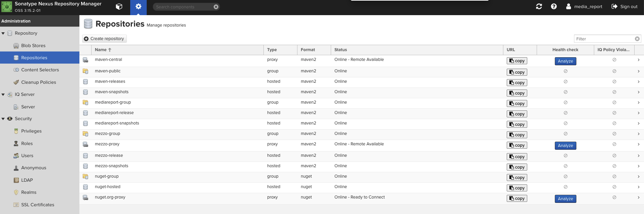Click the maven-public group repository icon
Viewport: 644px width, 214px height.
[85, 71]
